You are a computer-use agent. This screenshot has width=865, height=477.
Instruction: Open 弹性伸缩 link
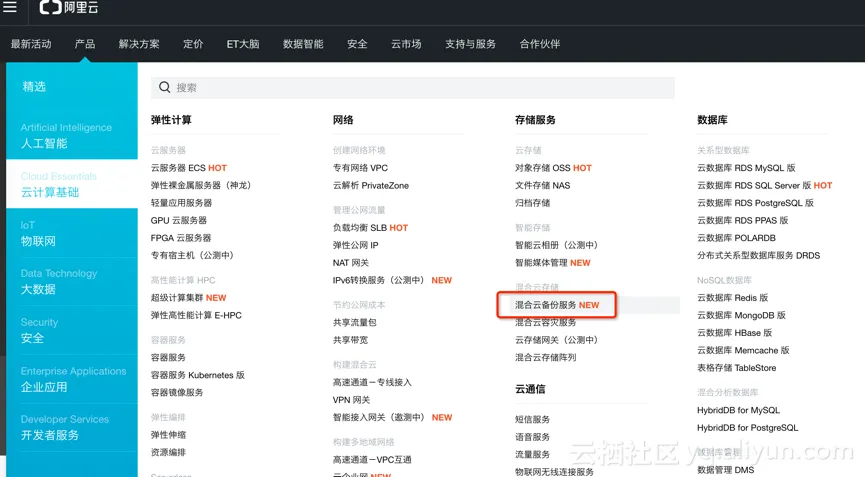[168, 435]
